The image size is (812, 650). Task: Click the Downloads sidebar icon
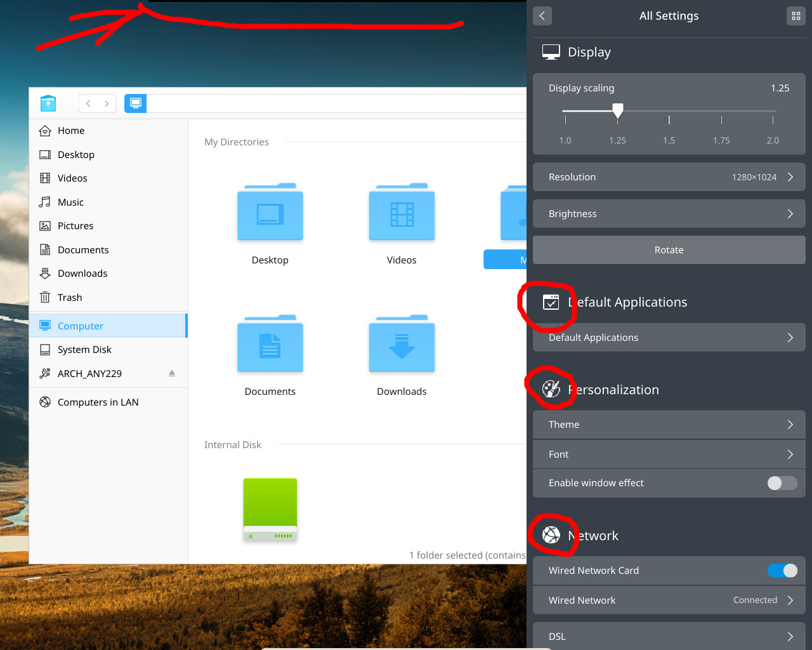pyautogui.click(x=45, y=274)
